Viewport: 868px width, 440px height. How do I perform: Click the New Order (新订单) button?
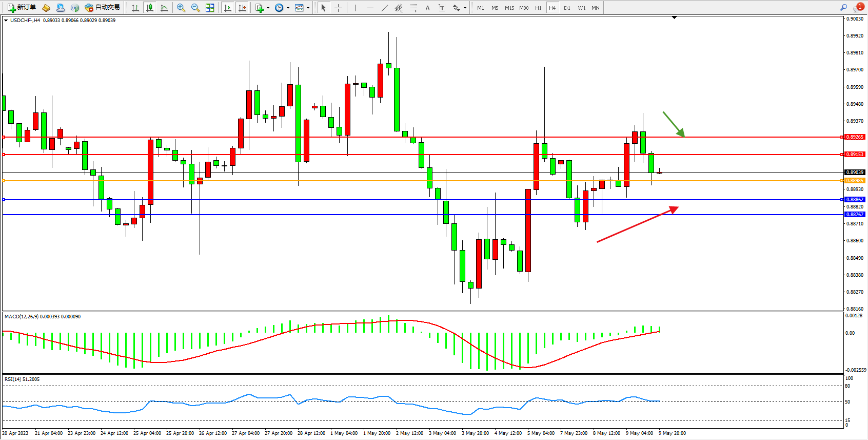click(x=22, y=8)
